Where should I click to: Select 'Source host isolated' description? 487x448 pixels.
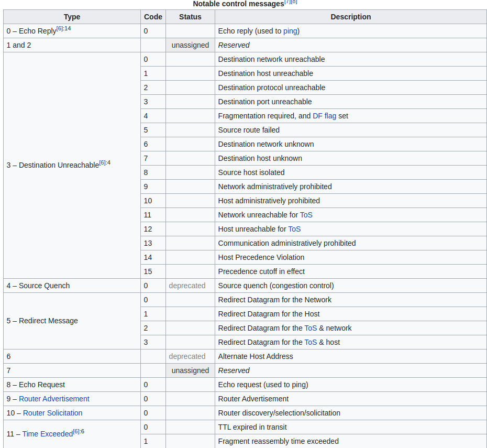point(251,172)
